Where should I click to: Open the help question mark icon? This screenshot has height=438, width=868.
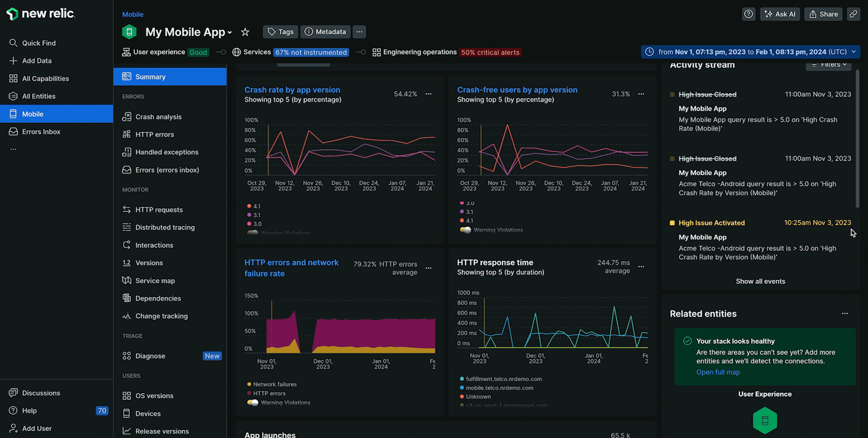pos(748,14)
